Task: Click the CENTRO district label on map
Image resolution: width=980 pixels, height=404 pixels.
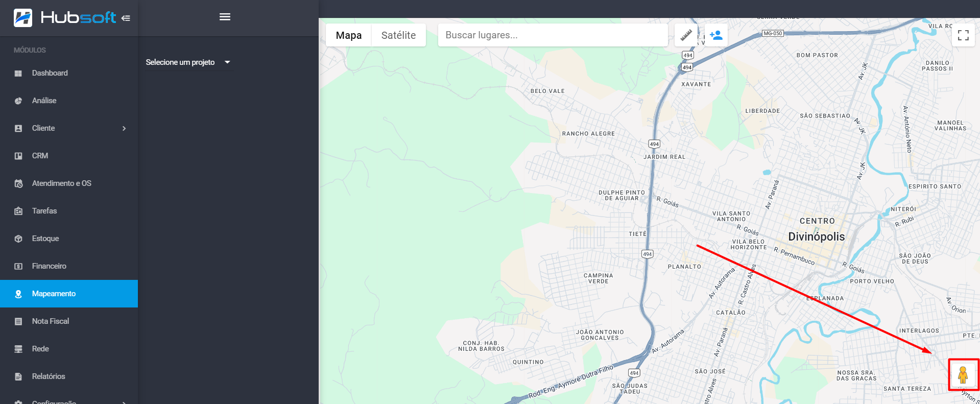Action: point(817,221)
